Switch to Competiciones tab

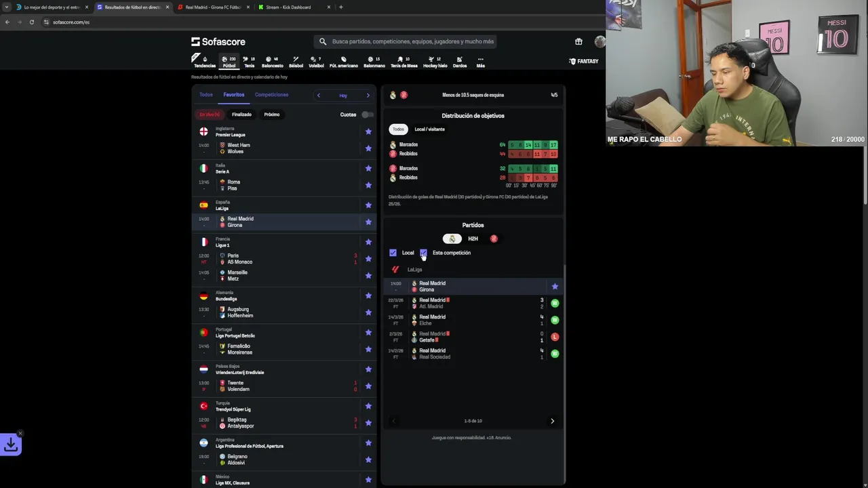click(271, 95)
